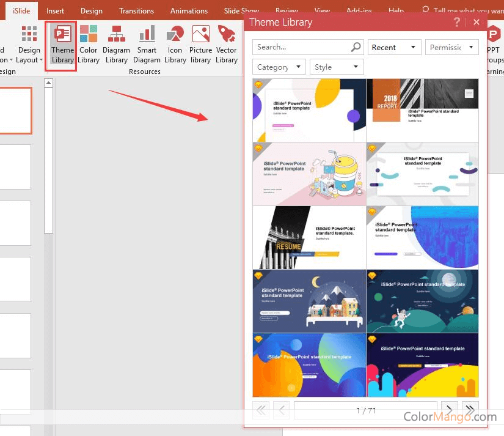Jump to the first page of themes
Image resolution: width=504 pixels, height=436 pixels.
tap(261, 410)
